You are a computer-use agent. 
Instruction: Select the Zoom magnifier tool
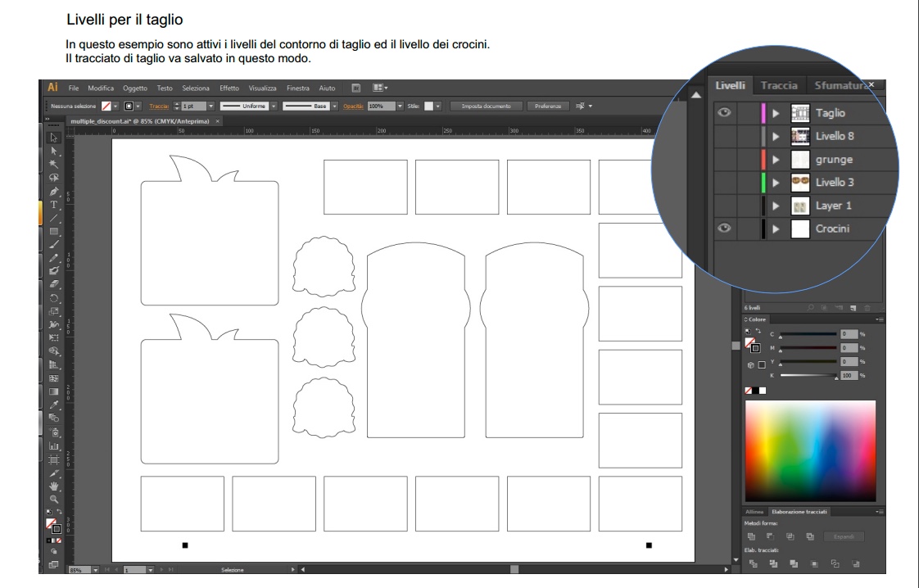point(54,499)
